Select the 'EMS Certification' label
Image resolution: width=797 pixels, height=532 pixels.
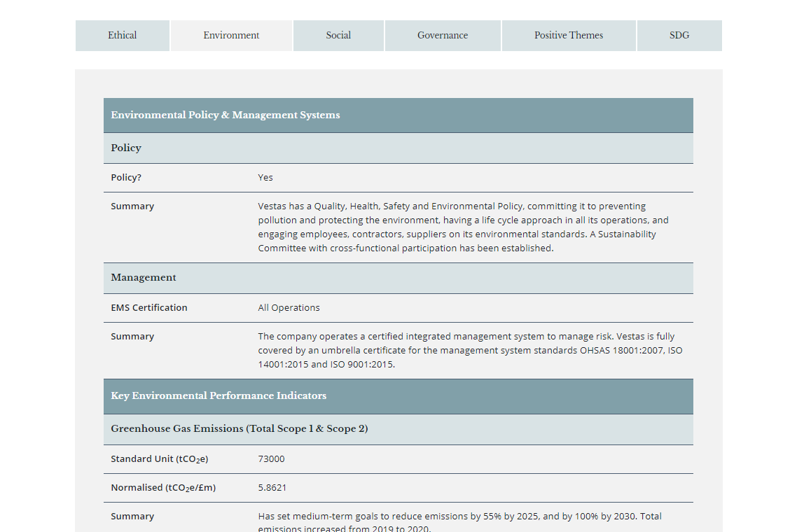(x=149, y=307)
